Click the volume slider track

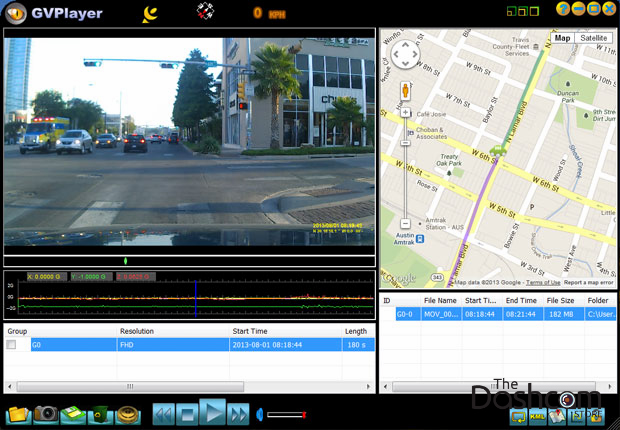point(285,414)
